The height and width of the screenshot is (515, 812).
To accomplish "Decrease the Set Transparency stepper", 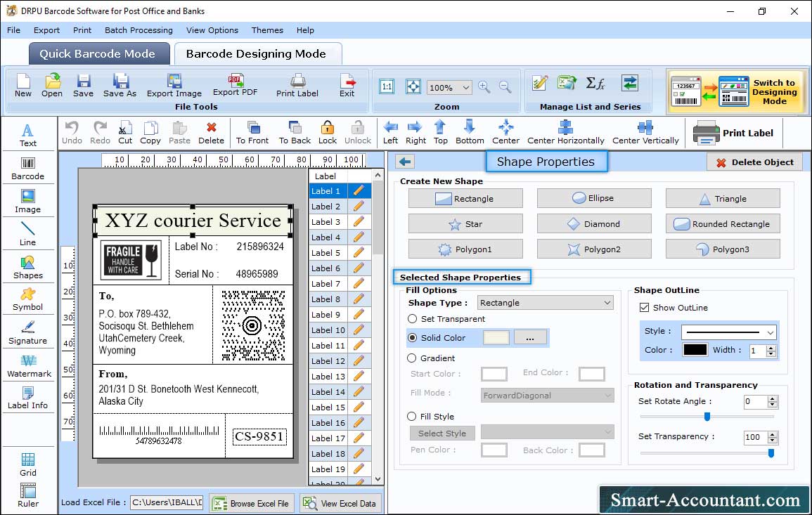I will coord(773,441).
